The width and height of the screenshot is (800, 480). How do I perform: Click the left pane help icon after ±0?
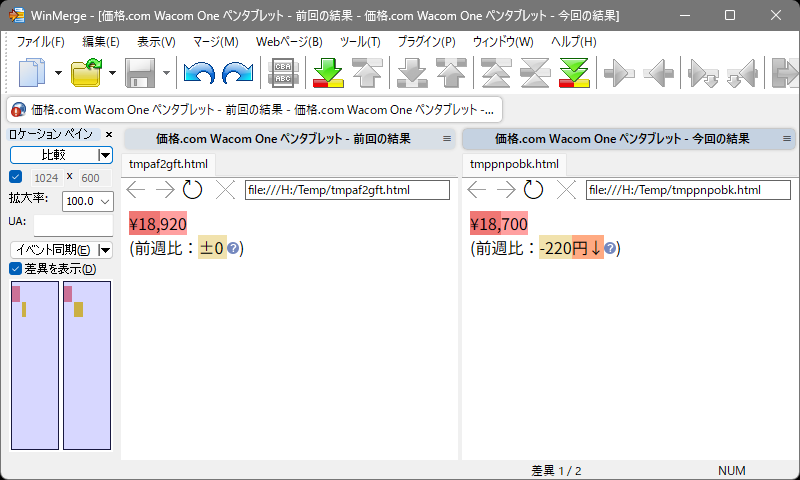[x=233, y=248]
